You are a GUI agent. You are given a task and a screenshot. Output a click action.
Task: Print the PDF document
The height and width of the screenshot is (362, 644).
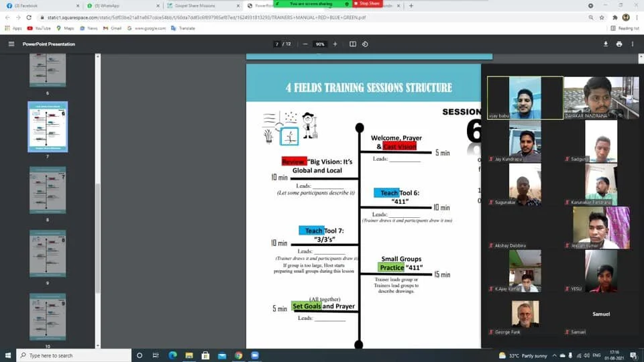619,44
